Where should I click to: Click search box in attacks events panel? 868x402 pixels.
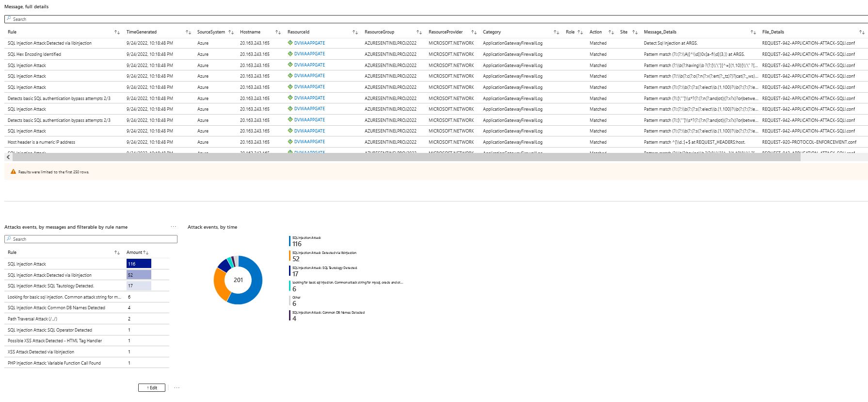click(91, 239)
